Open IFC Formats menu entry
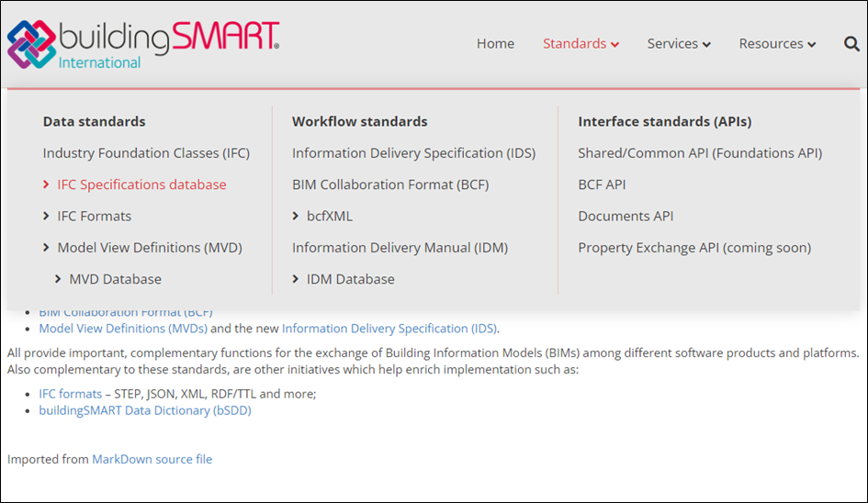Screen dimensions: 868x503 94,216
